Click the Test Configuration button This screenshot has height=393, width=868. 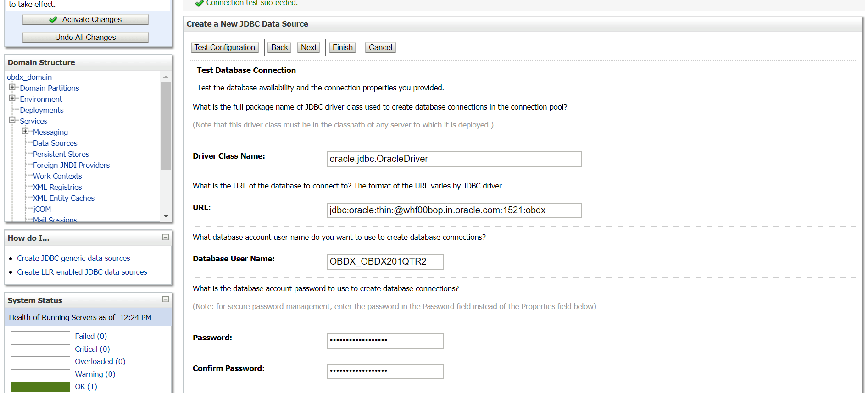tap(224, 47)
